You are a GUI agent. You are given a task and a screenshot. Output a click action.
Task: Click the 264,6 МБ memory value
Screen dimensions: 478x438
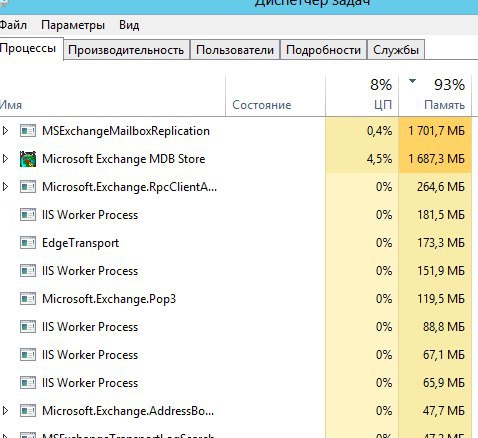tap(441, 187)
